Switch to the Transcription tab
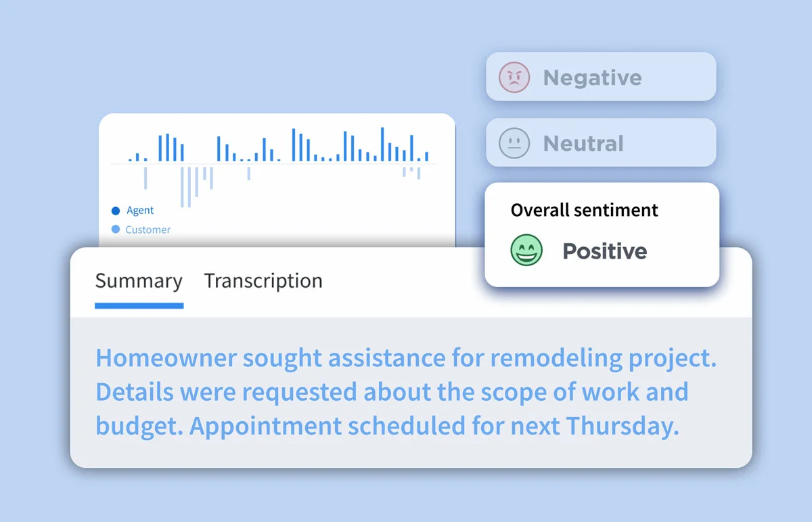 coord(263,280)
